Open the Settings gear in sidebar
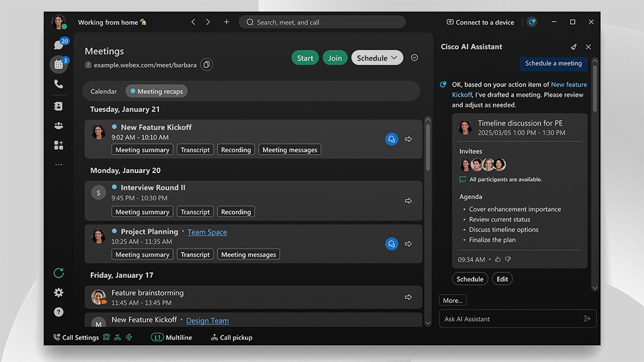This screenshot has height=362, width=644. click(x=58, y=293)
